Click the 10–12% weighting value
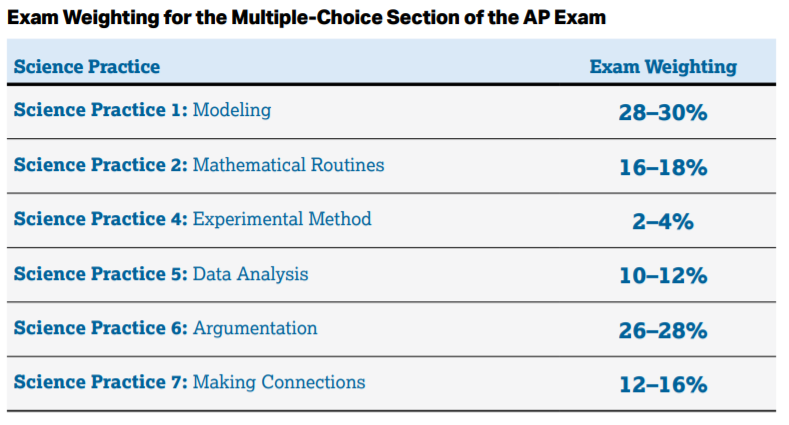This screenshot has height=425, width=789. [663, 276]
